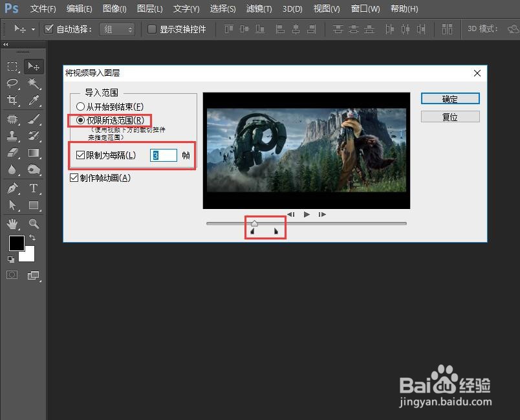Click Align top edges icon
Image resolution: width=520 pixels, height=420 pixels.
[x=229, y=29]
